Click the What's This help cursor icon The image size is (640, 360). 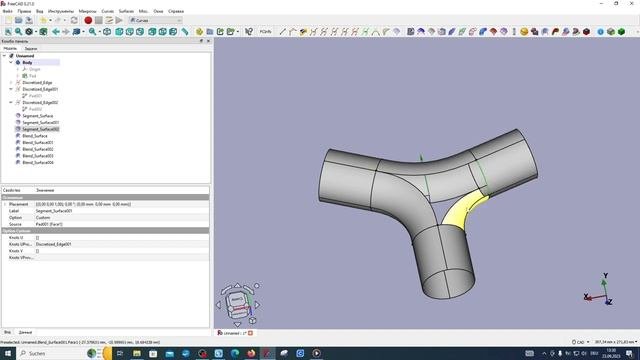pos(249,31)
